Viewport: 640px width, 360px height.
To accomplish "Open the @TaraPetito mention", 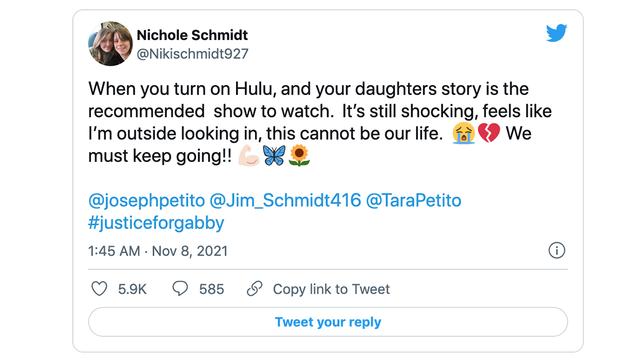I will point(413,200).
